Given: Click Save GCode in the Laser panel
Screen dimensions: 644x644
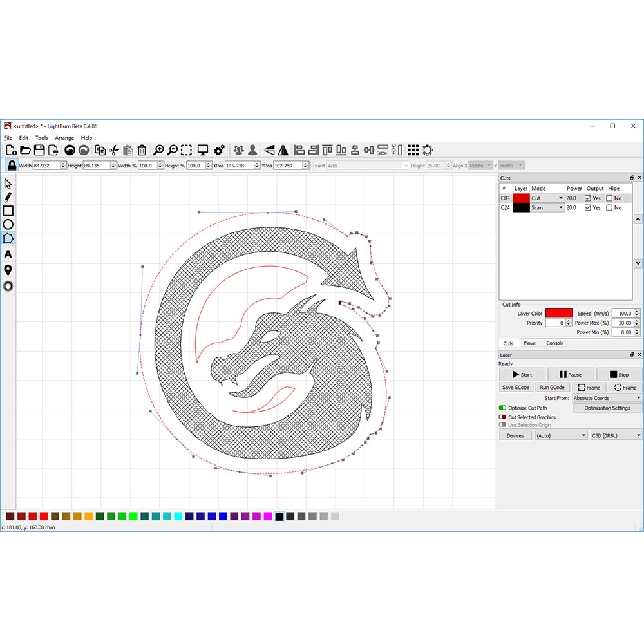Looking at the screenshot, I should pyautogui.click(x=515, y=387).
